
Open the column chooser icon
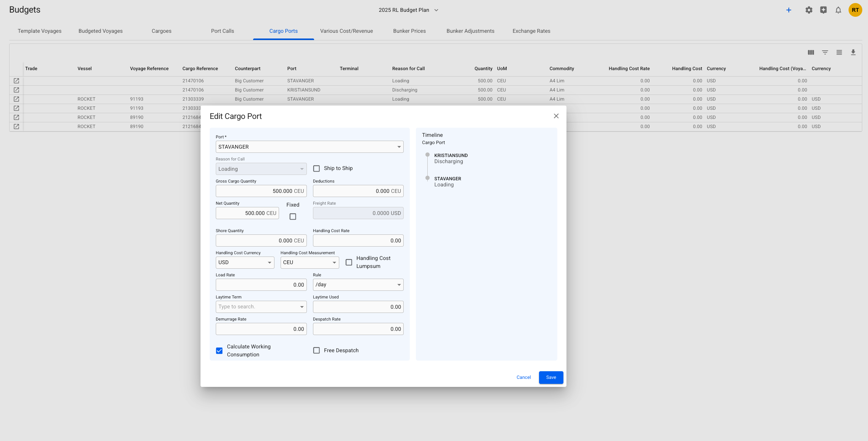(x=811, y=53)
